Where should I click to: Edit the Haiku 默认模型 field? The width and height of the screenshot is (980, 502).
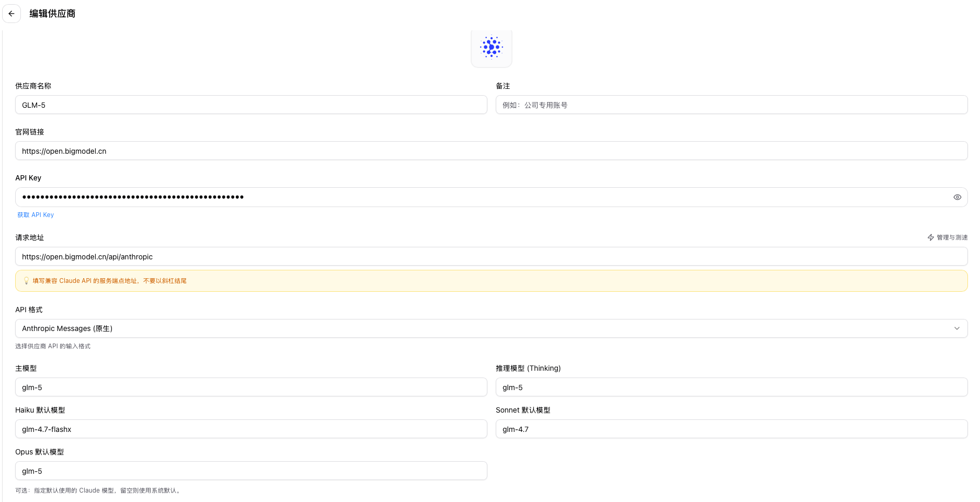click(x=251, y=429)
